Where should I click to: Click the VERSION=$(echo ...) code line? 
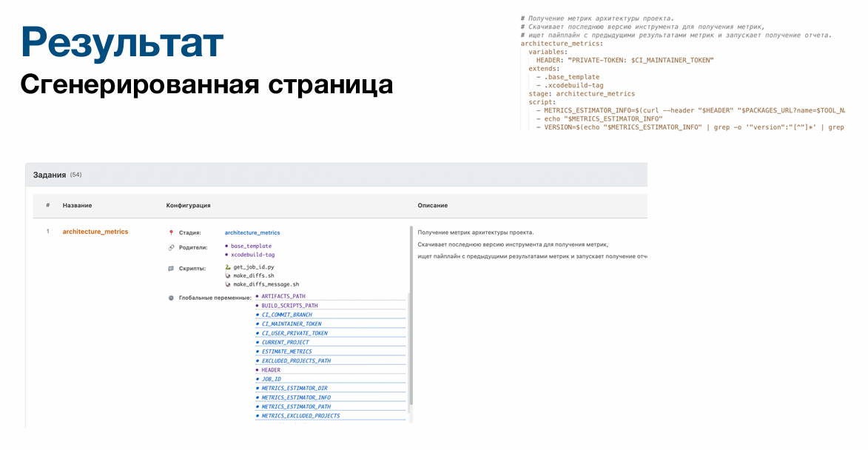(x=690, y=127)
